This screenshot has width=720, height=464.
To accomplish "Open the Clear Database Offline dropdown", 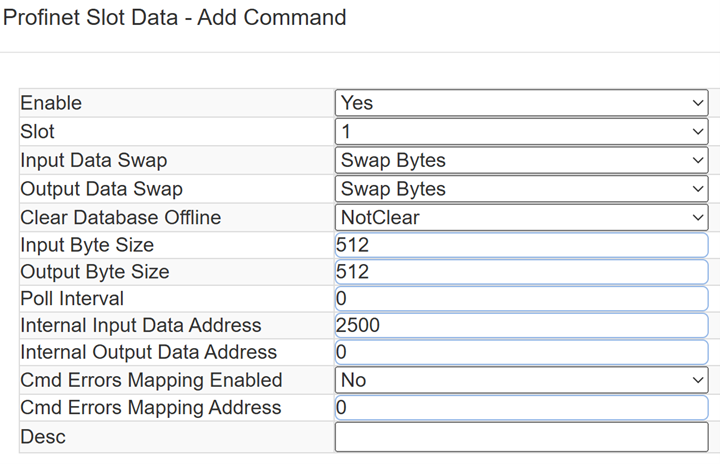I will [522, 217].
